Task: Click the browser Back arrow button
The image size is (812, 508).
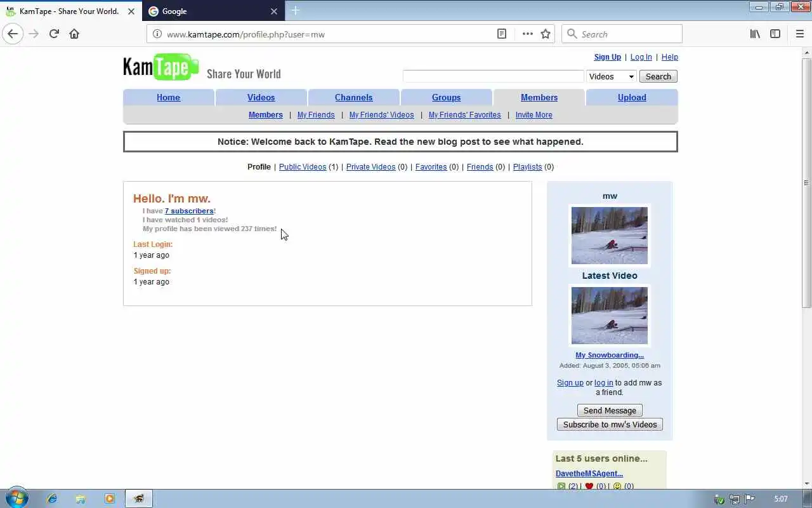Action: (13, 34)
